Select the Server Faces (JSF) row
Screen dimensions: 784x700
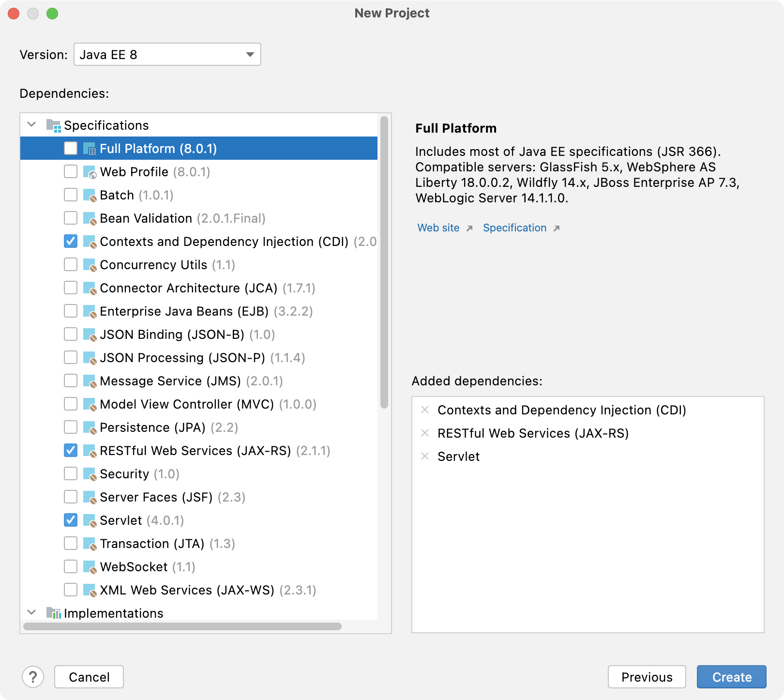[199, 497]
